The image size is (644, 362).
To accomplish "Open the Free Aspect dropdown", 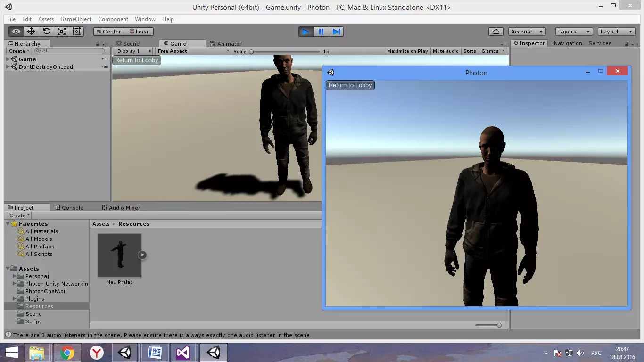I will (193, 51).
